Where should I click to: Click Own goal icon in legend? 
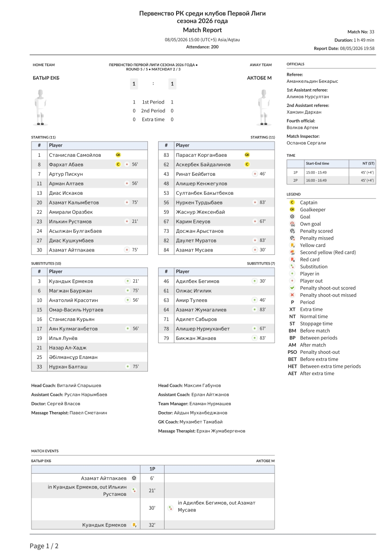pos(292,224)
